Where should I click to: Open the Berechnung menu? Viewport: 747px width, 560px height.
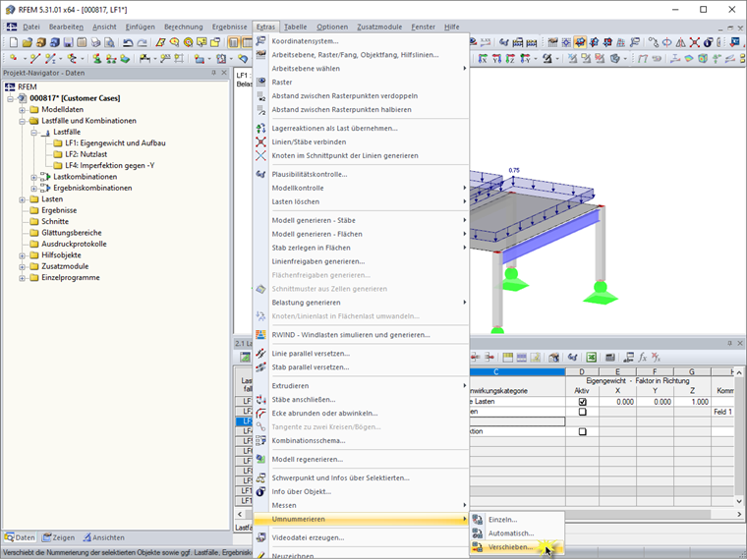[184, 27]
